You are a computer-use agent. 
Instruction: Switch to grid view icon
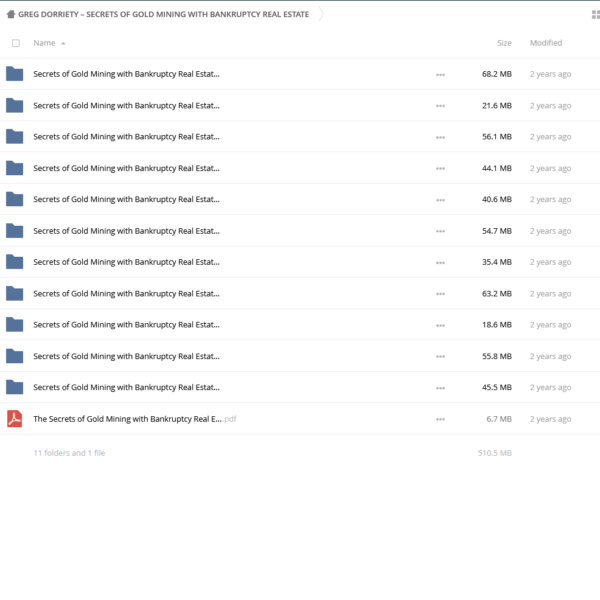pyautogui.click(x=596, y=15)
